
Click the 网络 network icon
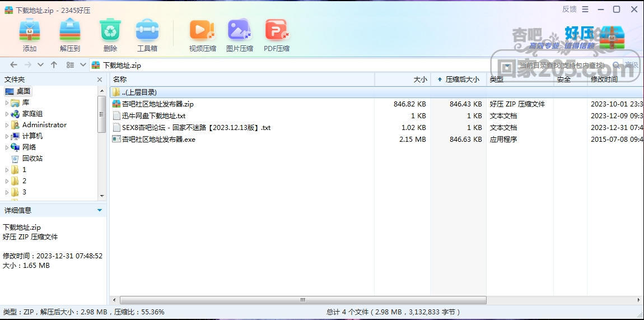15,147
